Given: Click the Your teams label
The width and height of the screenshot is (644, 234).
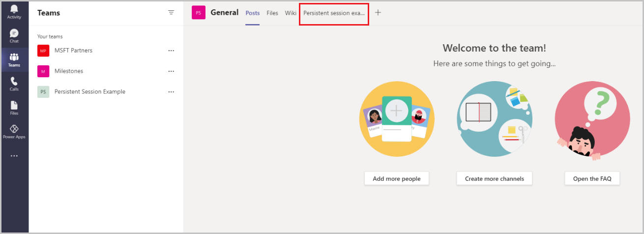Looking at the screenshot, I should click(50, 36).
